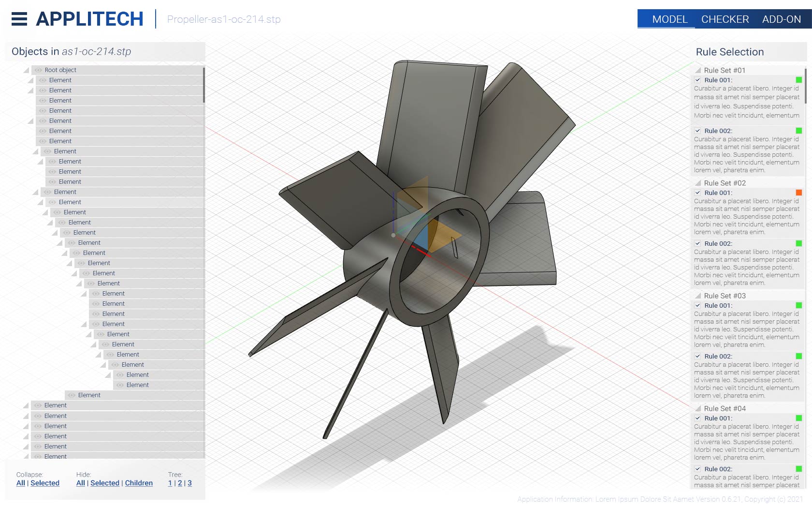Viewport: 812px width, 508px height.
Task: Click the APPLITECH logo text
Action: [90, 19]
